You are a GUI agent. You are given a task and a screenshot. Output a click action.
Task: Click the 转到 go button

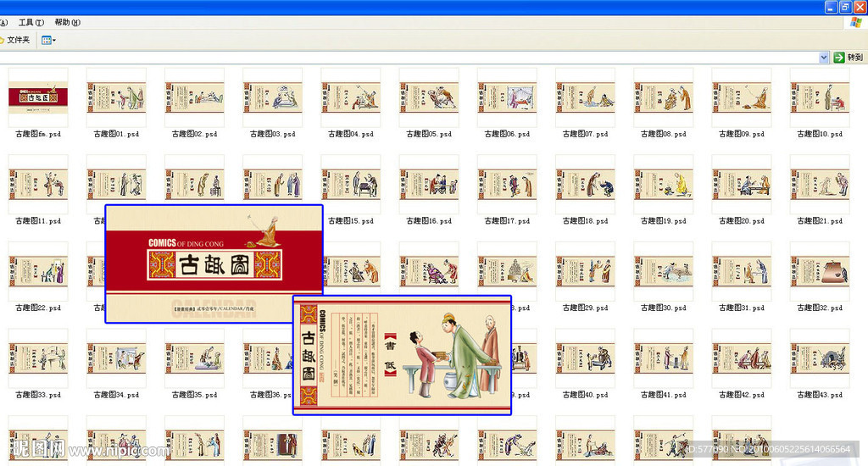pyautogui.click(x=849, y=58)
